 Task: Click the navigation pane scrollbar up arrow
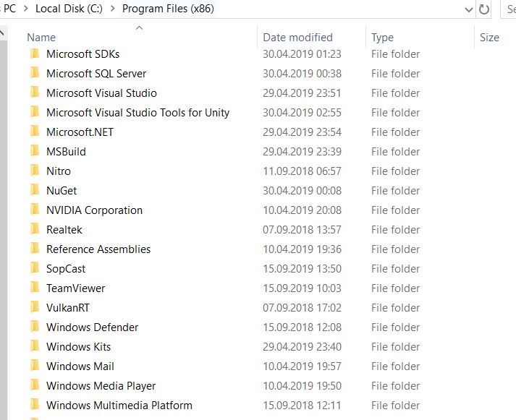pos(3,33)
